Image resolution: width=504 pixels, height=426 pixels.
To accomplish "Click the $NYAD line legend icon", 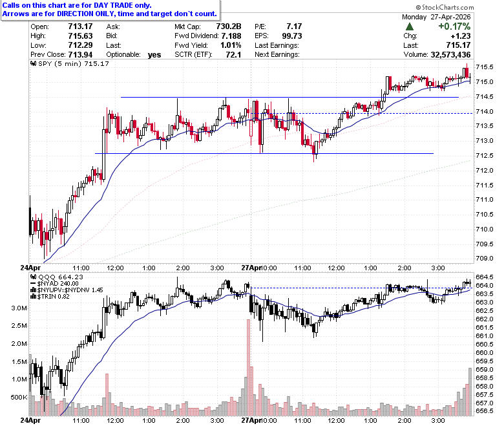I will 33,284.
